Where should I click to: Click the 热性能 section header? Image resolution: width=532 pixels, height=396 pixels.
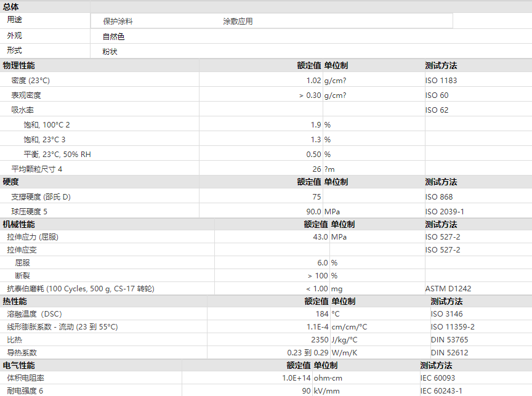pos(15,301)
